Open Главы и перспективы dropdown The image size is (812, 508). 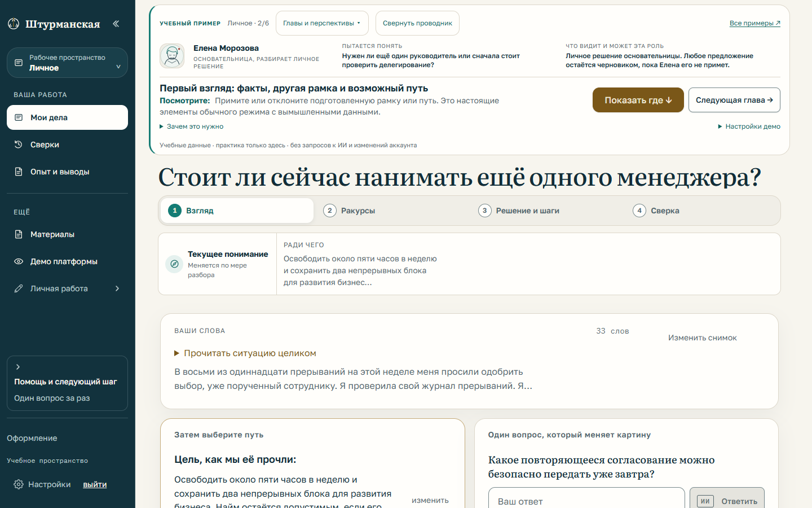pos(322,23)
